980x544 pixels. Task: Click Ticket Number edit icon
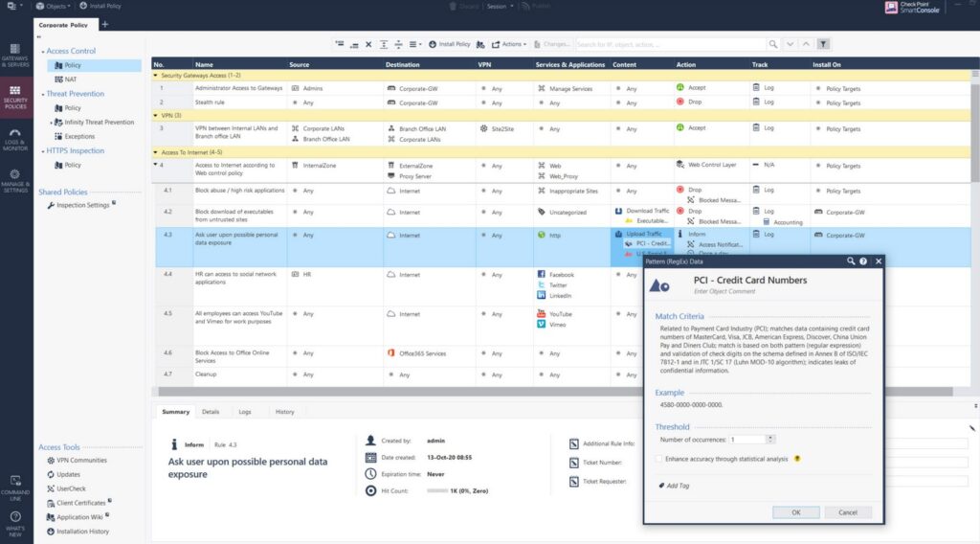(574, 463)
